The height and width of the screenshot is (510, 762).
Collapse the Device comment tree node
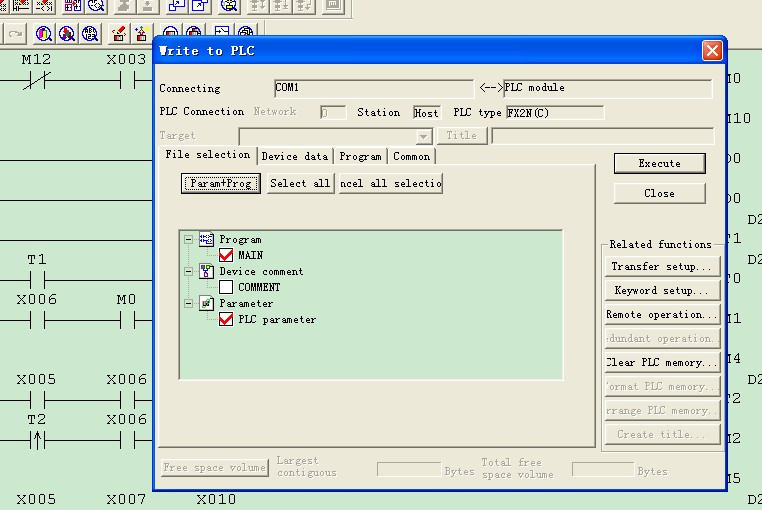pos(189,271)
